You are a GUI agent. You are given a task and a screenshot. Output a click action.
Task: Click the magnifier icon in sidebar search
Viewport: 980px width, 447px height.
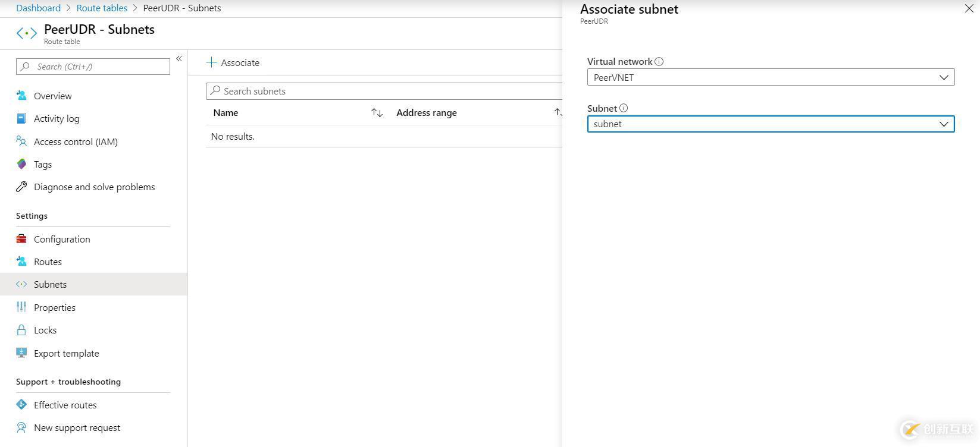click(x=25, y=67)
